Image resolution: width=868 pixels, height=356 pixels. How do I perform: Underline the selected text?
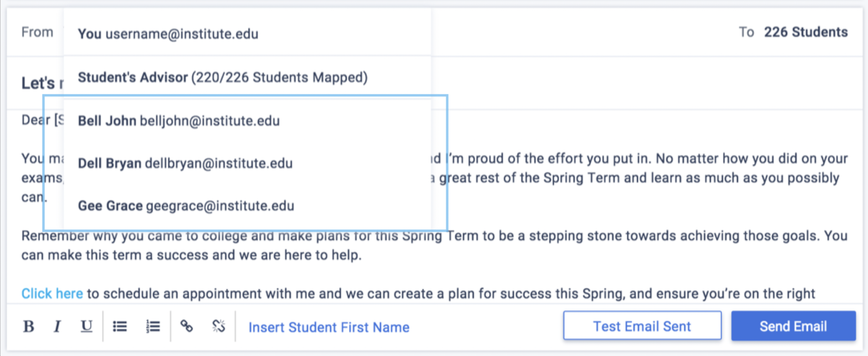(86, 326)
